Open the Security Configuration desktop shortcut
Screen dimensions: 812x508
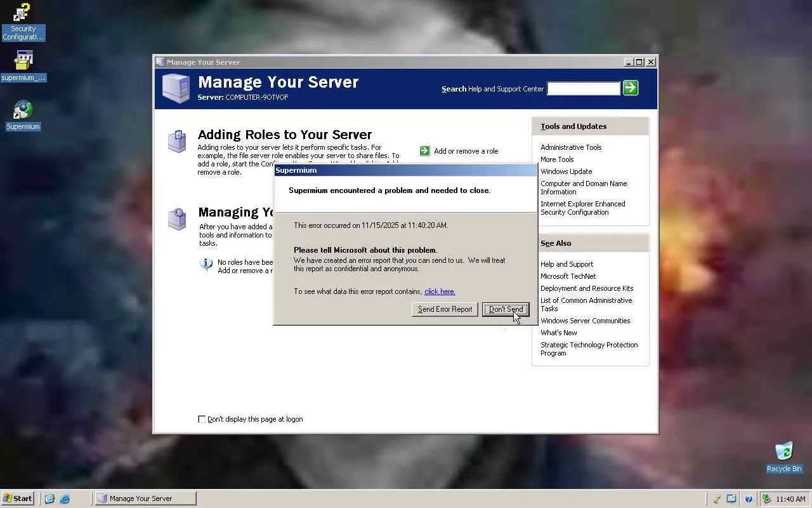pos(23,22)
